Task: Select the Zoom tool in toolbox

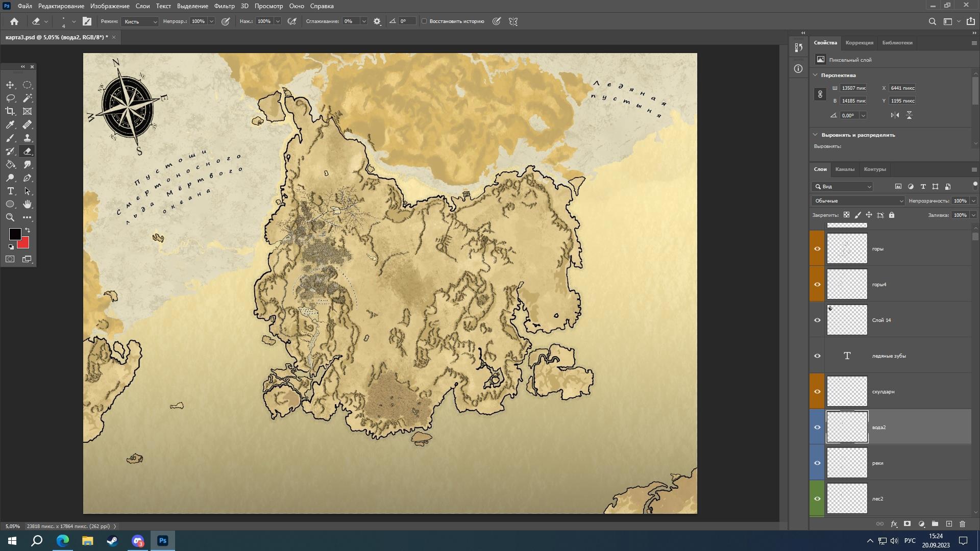Action: click(x=10, y=217)
